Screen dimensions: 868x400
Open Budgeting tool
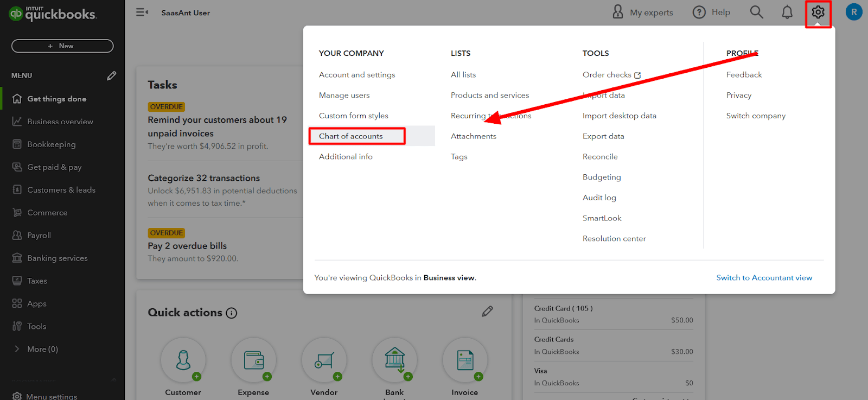pyautogui.click(x=602, y=177)
